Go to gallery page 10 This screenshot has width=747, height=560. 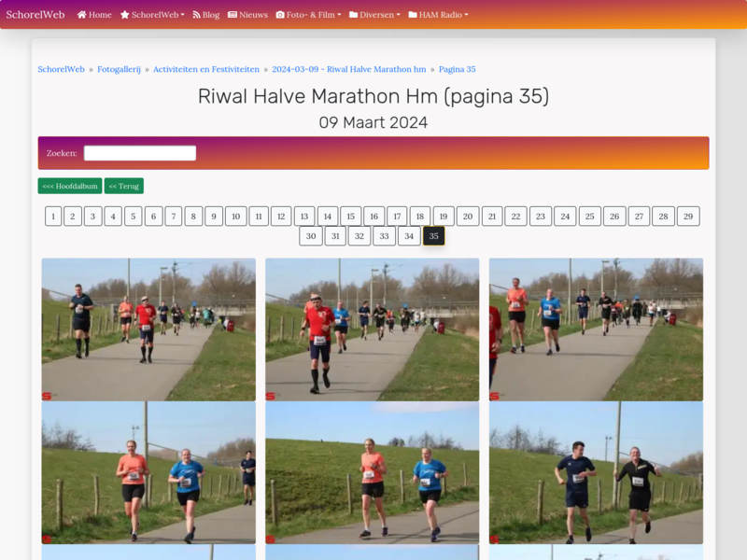pos(236,217)
